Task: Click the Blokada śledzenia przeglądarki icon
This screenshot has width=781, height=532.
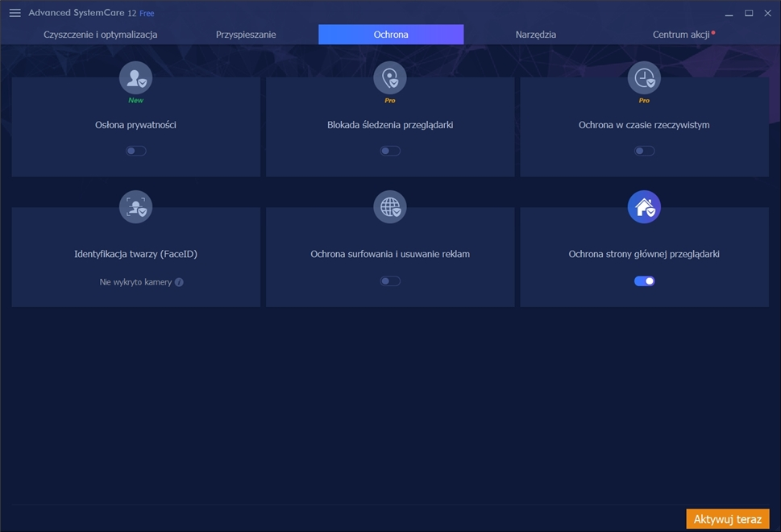Action: click(390, 78)
